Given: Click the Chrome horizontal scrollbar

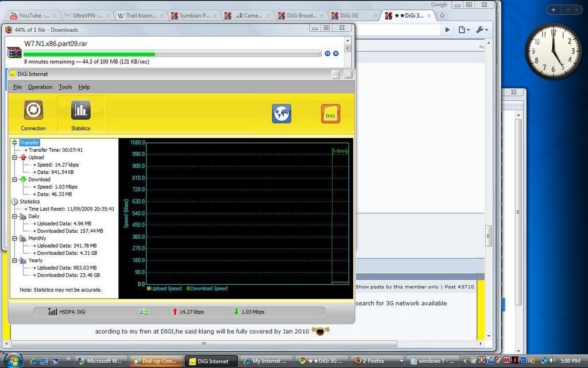Looking at the screenshot, I should click(x=204, y=343).
